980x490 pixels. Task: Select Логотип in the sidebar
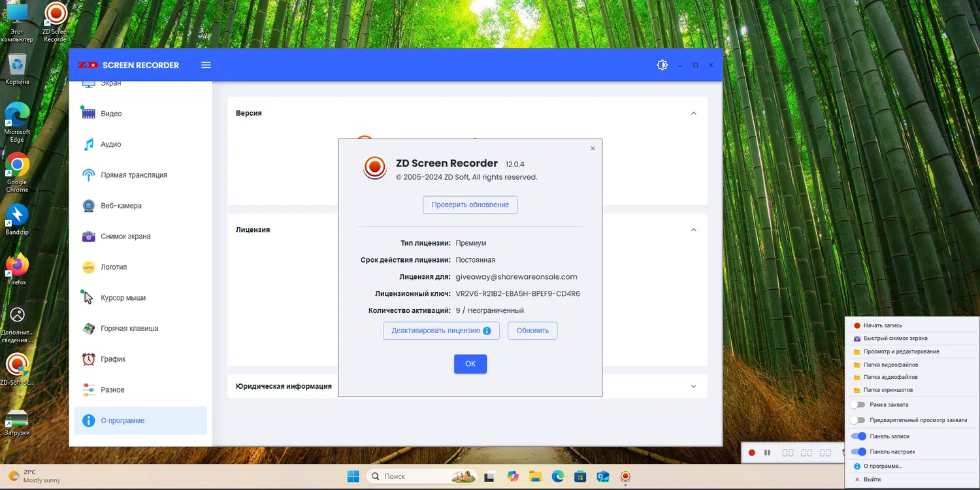click(140, 267)
